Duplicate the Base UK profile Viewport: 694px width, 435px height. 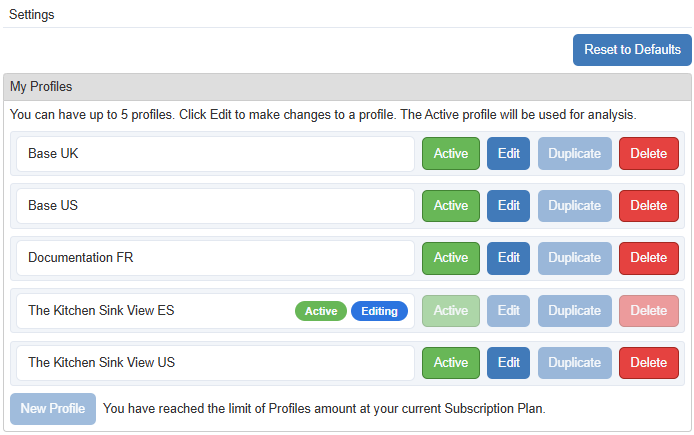pos(574,154)
